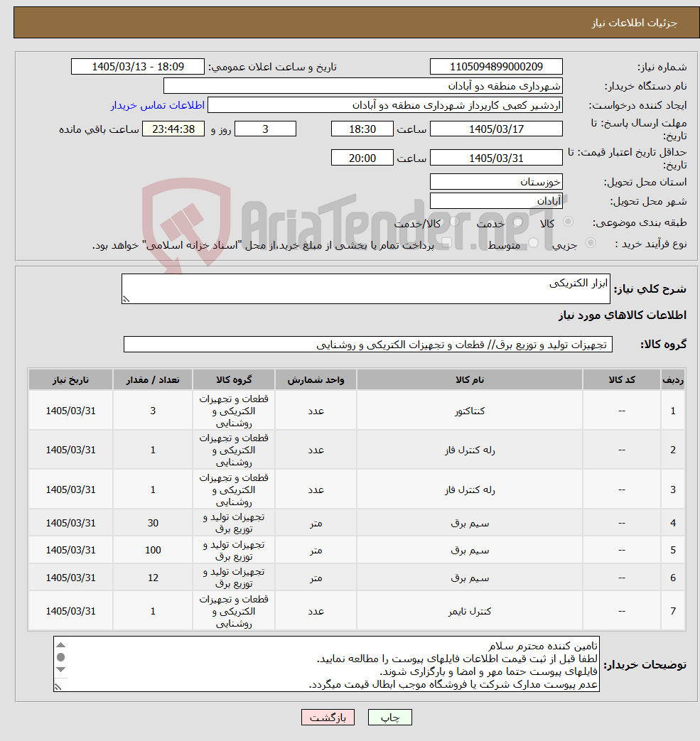Click the buyer organization name field
The width and height of the screenshot is (700, 741).
[x=362, y=86]
